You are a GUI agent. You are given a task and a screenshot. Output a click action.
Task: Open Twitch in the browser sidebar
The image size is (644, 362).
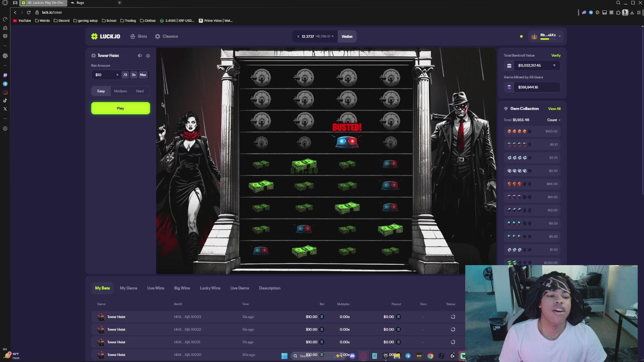click(x=5, y=75)
